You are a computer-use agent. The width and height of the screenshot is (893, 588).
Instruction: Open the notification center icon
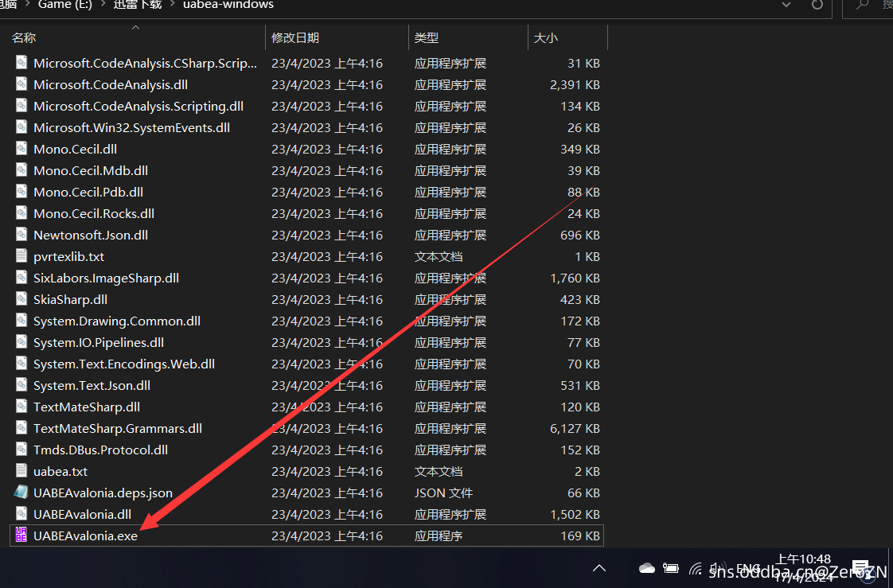click(861, 568)
